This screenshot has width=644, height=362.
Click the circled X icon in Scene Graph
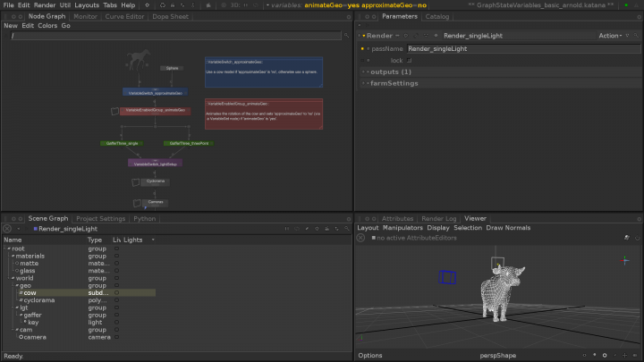coord(7,229)
